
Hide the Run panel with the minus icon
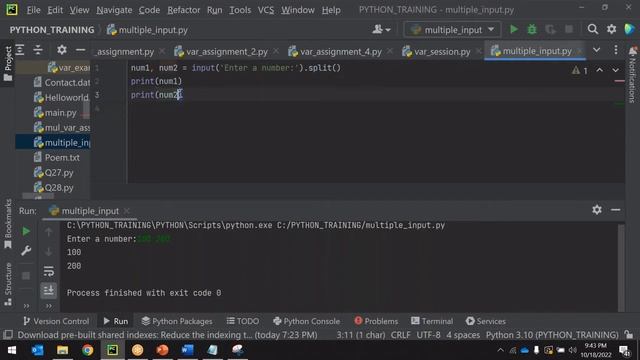pyautogui.click(x=616, y=210)
